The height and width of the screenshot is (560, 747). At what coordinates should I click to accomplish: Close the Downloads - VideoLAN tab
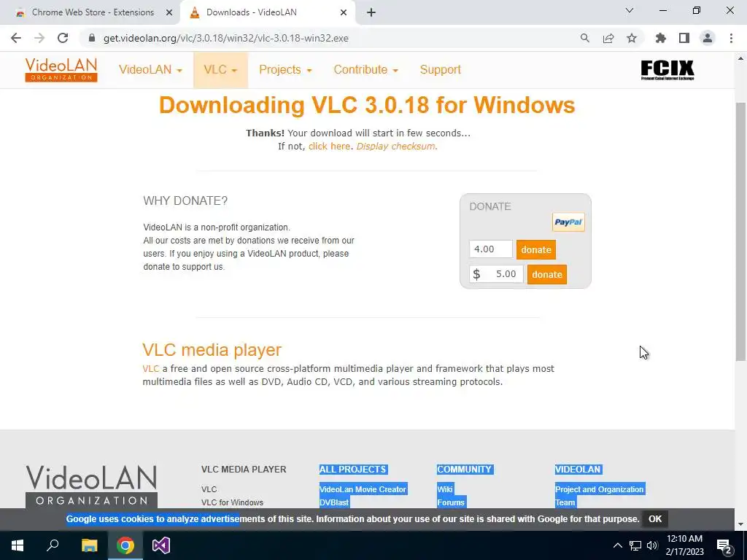click(x=344, y=13)
